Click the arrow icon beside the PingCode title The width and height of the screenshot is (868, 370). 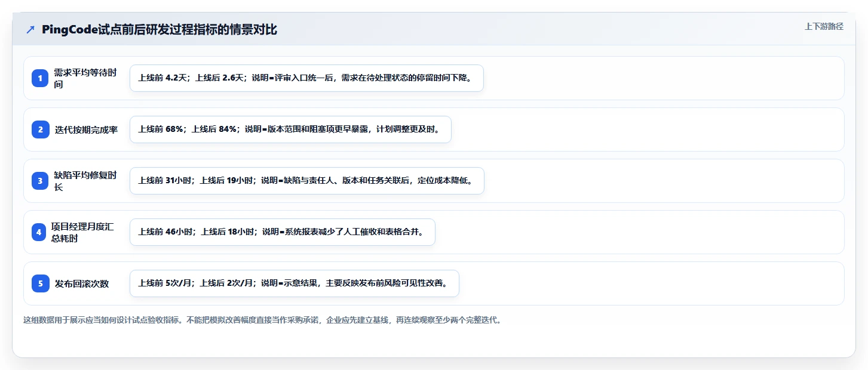[30, 30]
